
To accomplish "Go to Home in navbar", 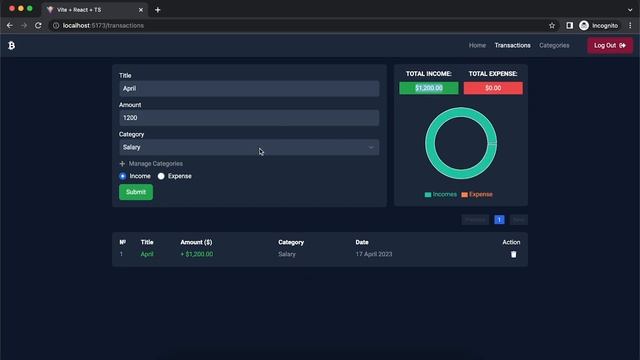I will (x=477, y=45).
